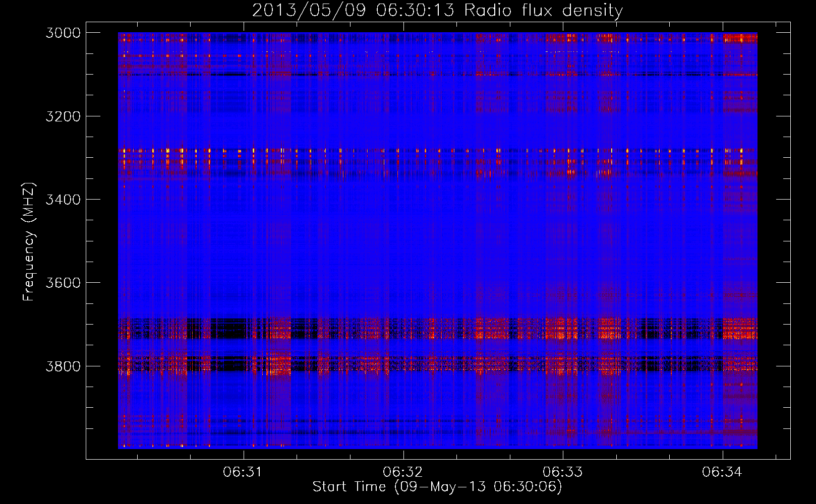Viewport: 816px width, 504px height.
Task: Select the 3600 frequency tick label
Action: [x=63, y=283]
